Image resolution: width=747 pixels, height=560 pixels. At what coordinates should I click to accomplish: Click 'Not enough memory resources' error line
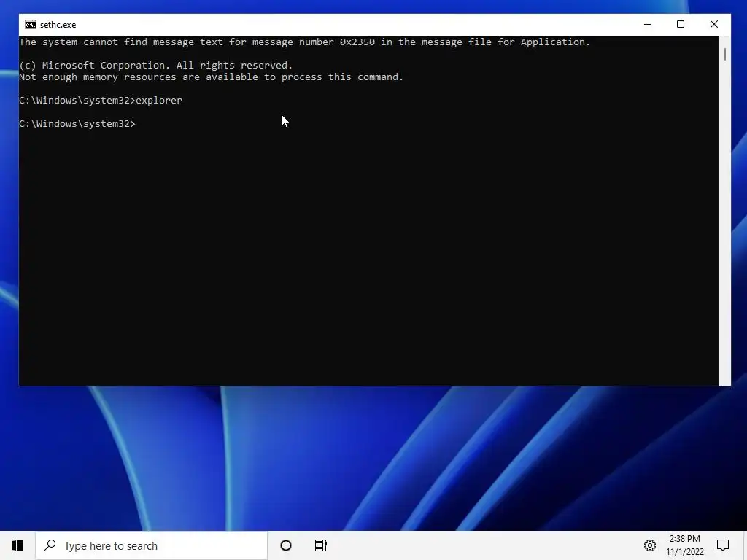pos(211,77)
